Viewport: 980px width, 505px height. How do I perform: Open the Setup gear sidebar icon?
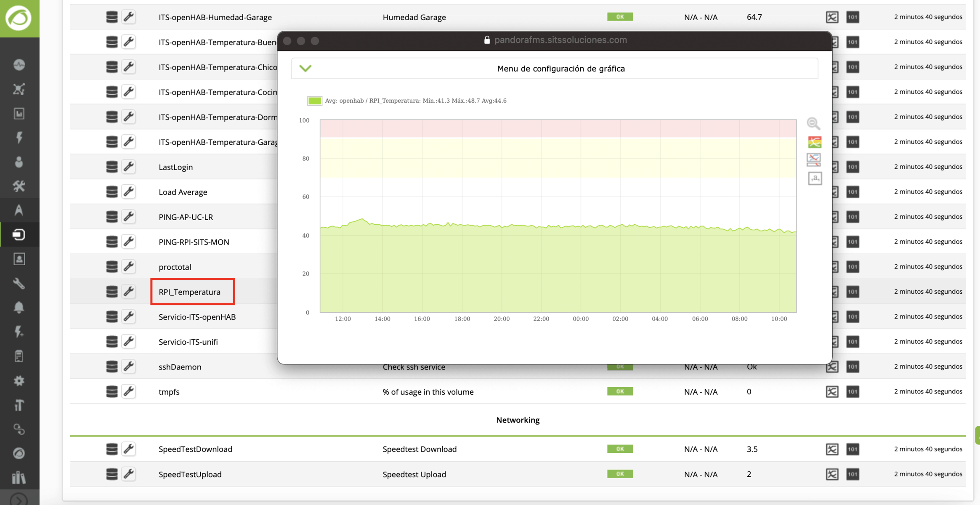[19, 380]
